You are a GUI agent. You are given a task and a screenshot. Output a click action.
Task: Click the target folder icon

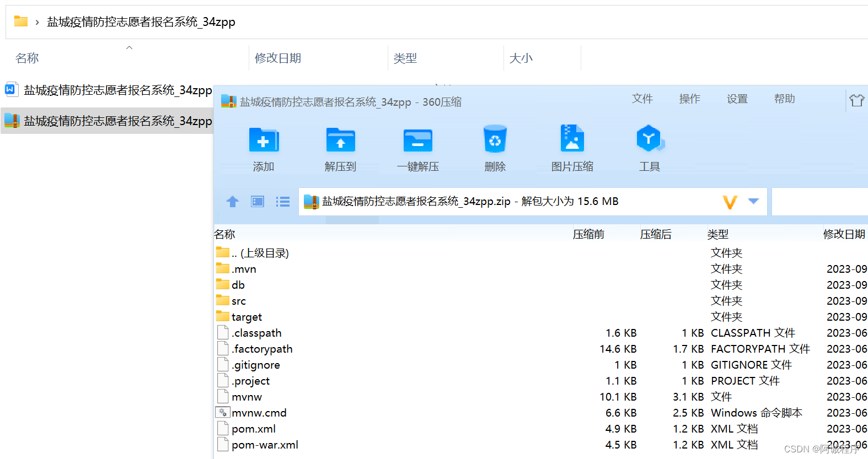click(223, 316)
